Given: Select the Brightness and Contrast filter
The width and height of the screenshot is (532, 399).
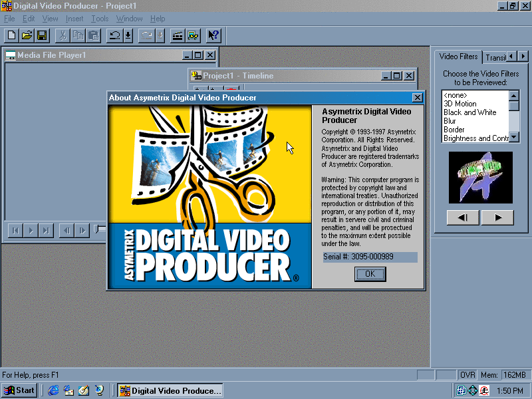Looking at the screenshot, I should tap(475, 138).
